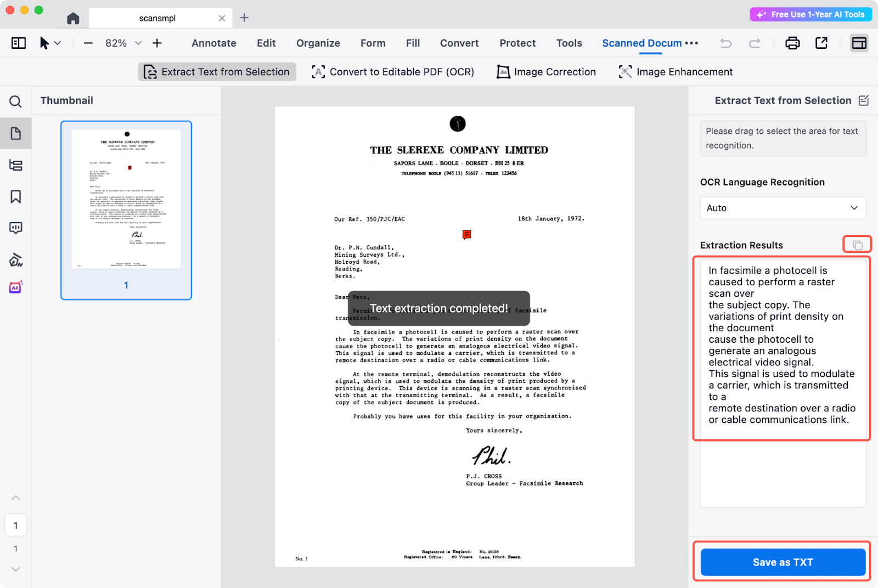Image resolution: width=878 pixels, height=588 pixels.
Task: Click the print icon
Action: click(792, 43)
